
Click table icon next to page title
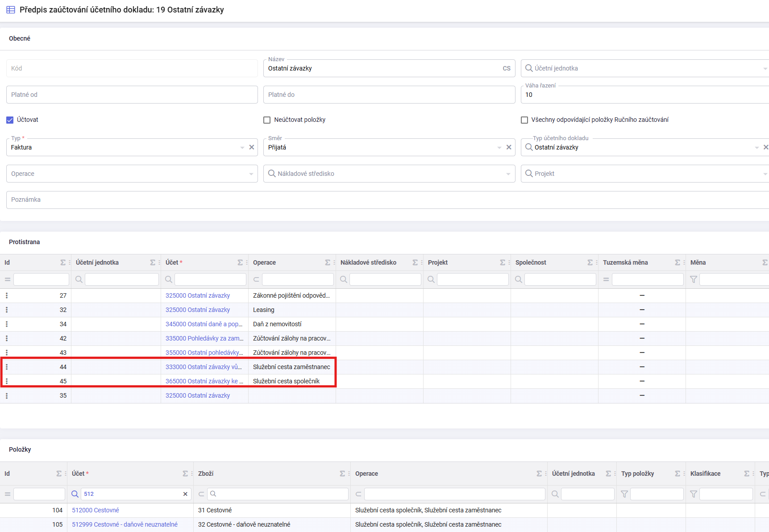pyautogui.click(x=11, y=10)
